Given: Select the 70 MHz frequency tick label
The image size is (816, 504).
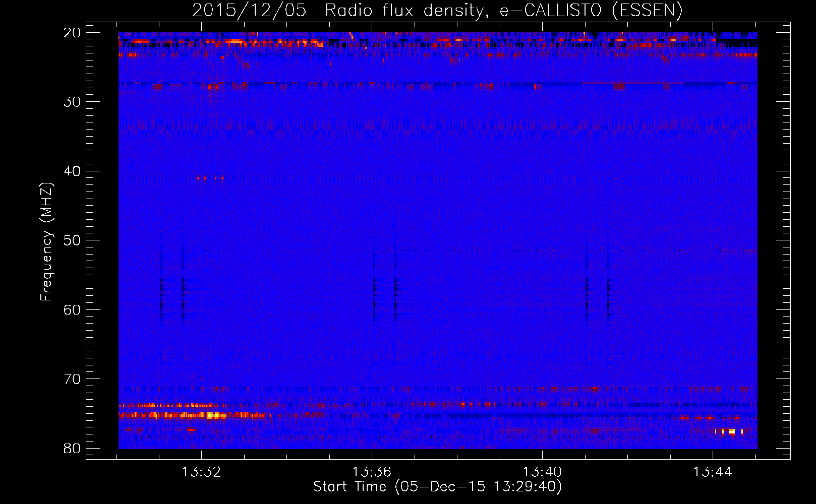Looking at the screenshot, I should [x=73, y=379].
